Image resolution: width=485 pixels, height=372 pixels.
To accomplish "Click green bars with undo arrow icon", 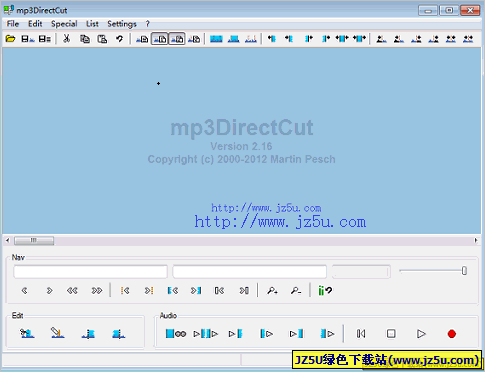I will [x=325, y=291].
